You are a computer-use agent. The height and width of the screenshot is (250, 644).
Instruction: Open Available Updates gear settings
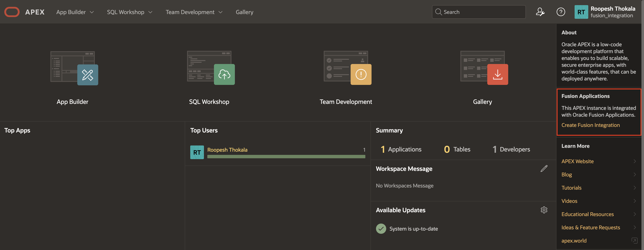pyautogui.click(x=544, y=210)
